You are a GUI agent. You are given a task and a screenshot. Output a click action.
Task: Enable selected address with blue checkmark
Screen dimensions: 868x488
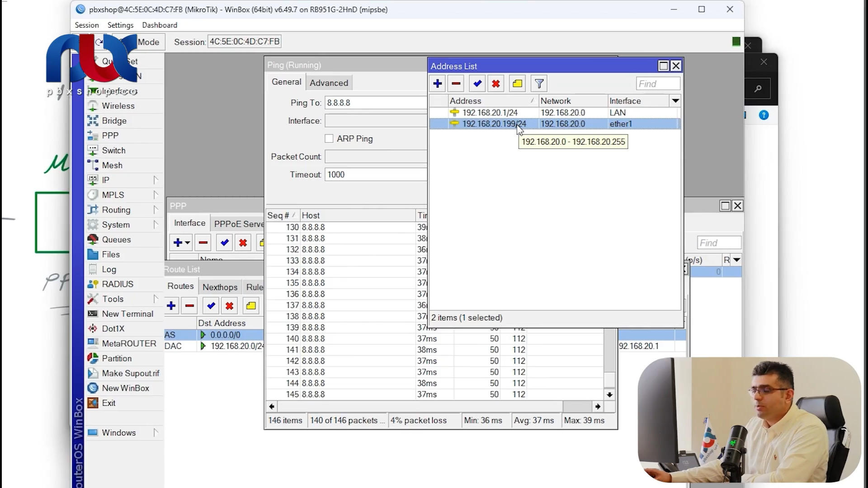(x=477, y=84)
